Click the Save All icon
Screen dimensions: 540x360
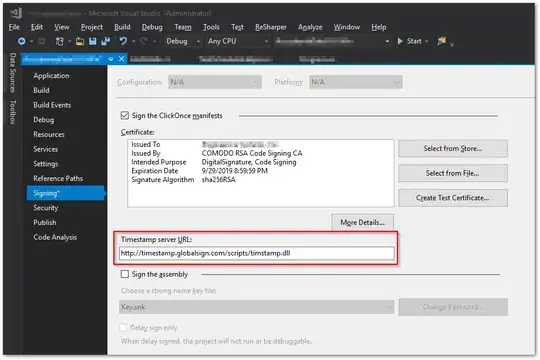pos(106,41)
